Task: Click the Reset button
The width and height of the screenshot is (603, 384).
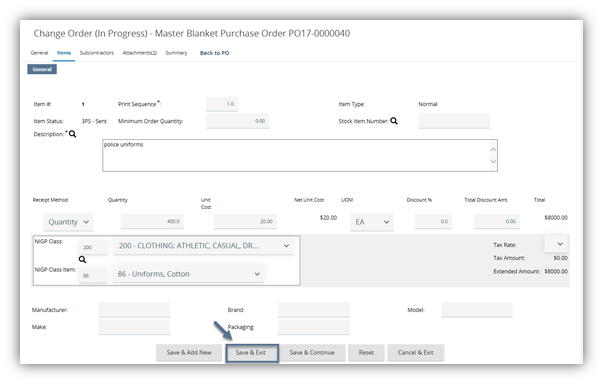Action: [366, 352]
